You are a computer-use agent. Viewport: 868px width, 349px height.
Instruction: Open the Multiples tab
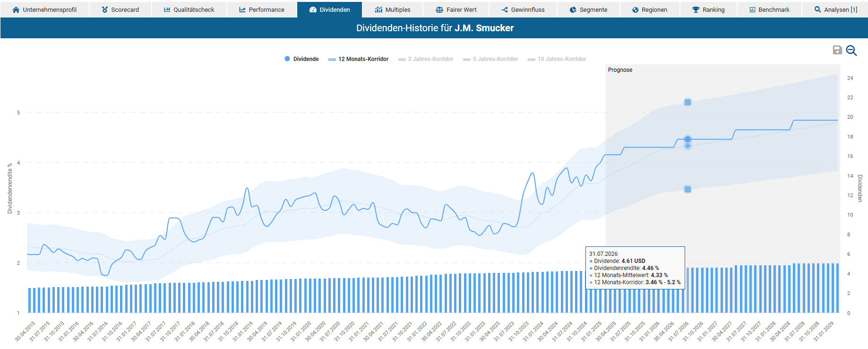tap(393, 9)
